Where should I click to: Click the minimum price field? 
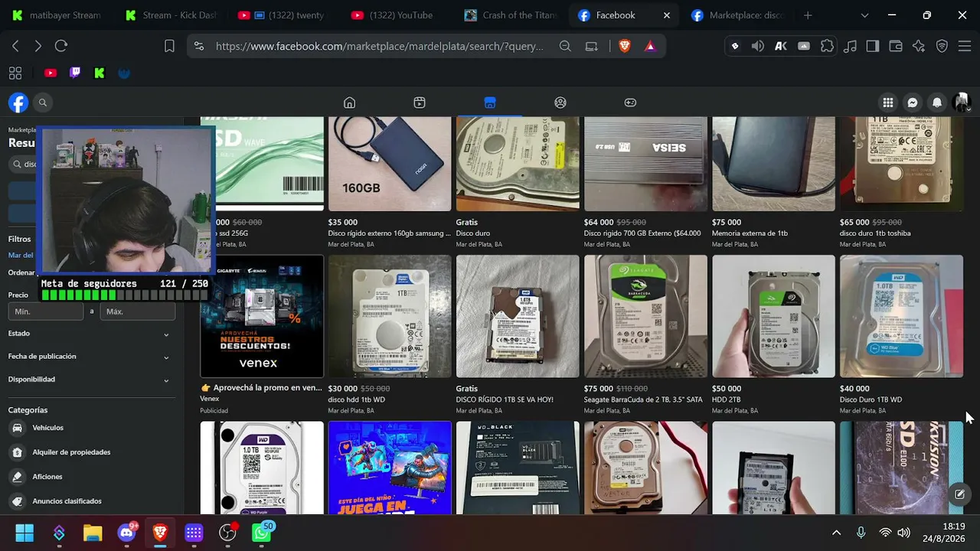(46, 311)
